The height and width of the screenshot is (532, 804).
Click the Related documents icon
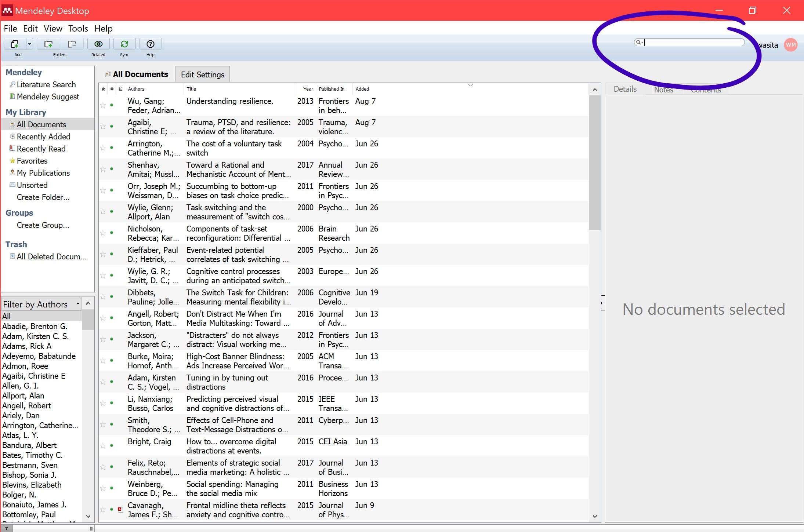98,44
